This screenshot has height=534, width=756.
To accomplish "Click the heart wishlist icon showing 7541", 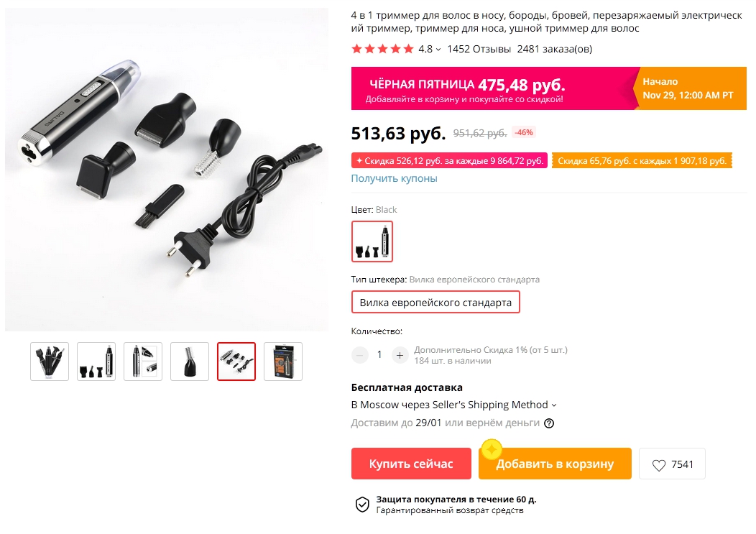I will coord(658,464).
